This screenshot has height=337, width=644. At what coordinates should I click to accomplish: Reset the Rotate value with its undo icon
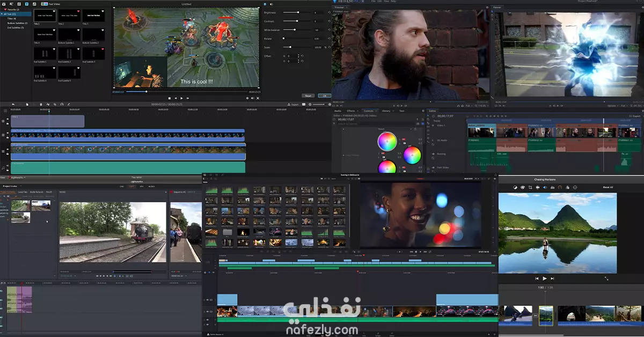pyautogui.click(x=329, y=39)
